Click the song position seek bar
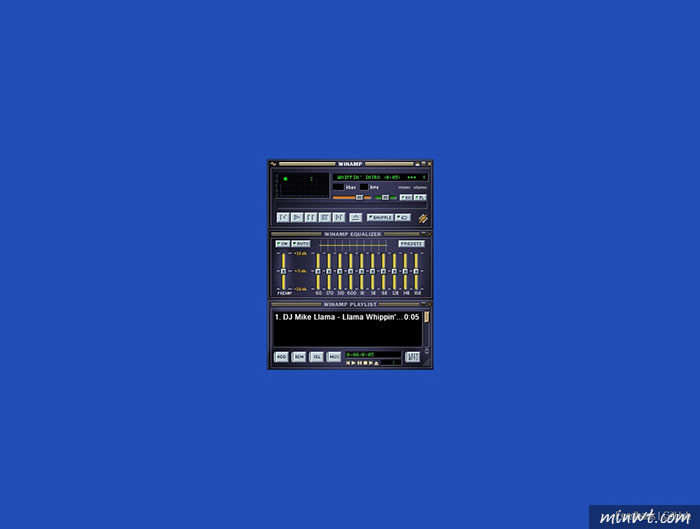Viewport: 700px width, 529px height. point(352,205)
